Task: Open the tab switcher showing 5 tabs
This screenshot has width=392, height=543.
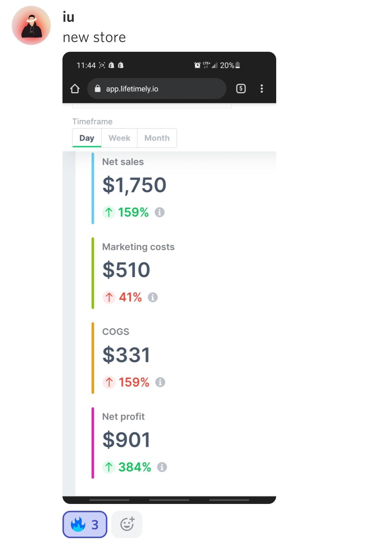Action: coord(241,89)
